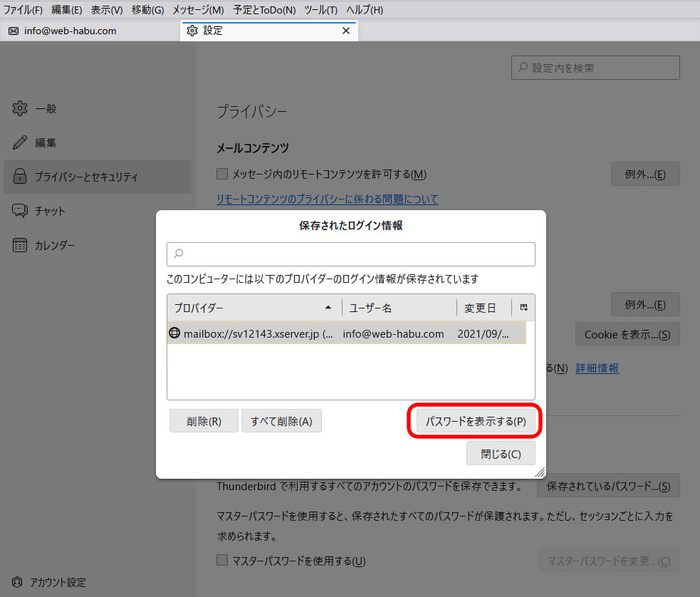This screenshot has width=700, height=597.
Task: Toggle the use master password checkbox
Action: 222,561
